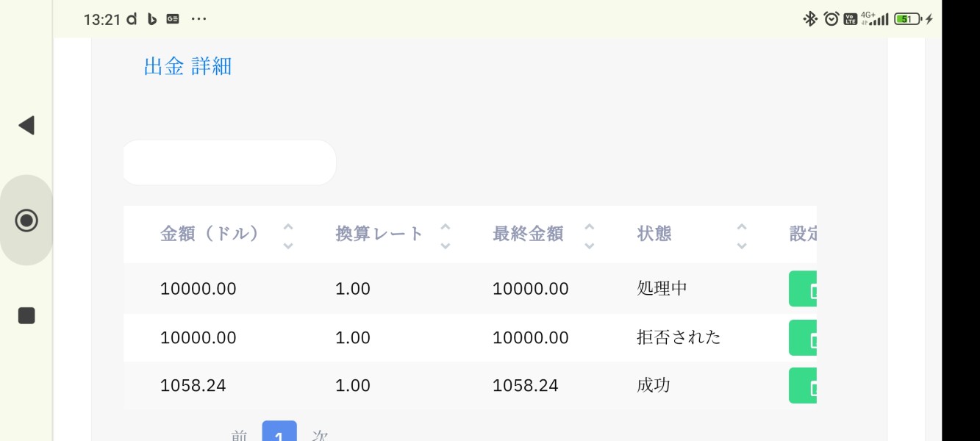Click green action button for 成功 row
Screen dimensions: 980x441
[x=804, y=385]
